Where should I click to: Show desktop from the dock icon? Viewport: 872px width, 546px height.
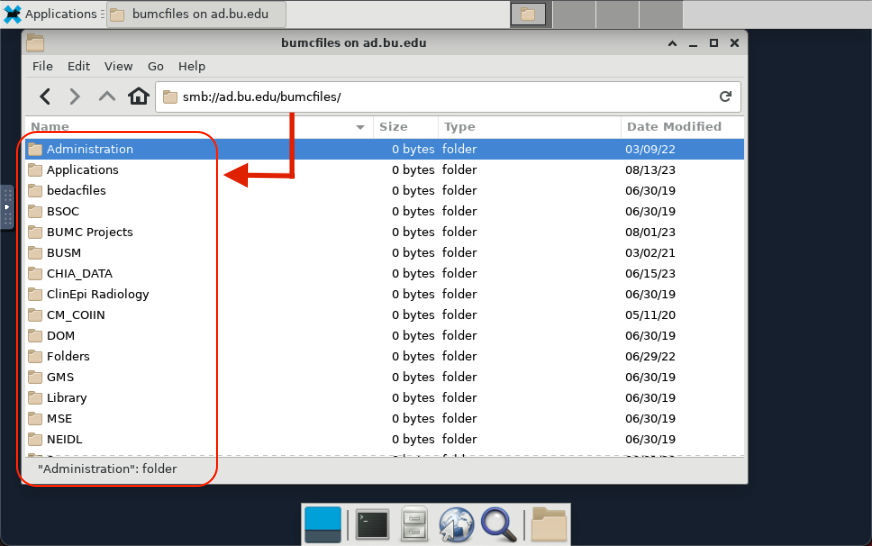pyautogui.click(x=323, y=524)
